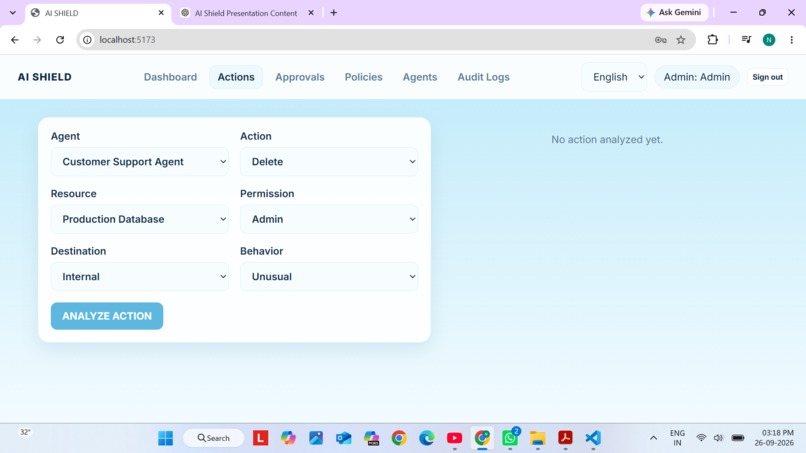Open WhatsApp from the taskbar
This screenshot has height=453, width=806.
(x=510, y=438)
